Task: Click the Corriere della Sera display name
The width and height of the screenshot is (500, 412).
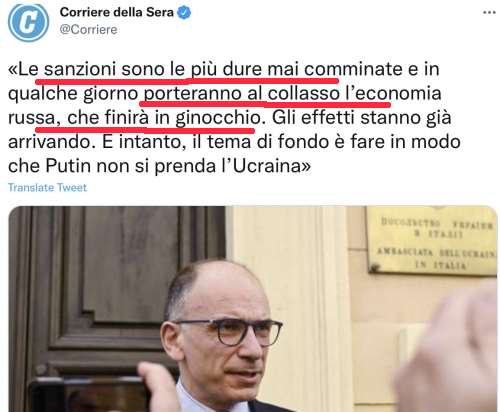Action: click(117, 12)
